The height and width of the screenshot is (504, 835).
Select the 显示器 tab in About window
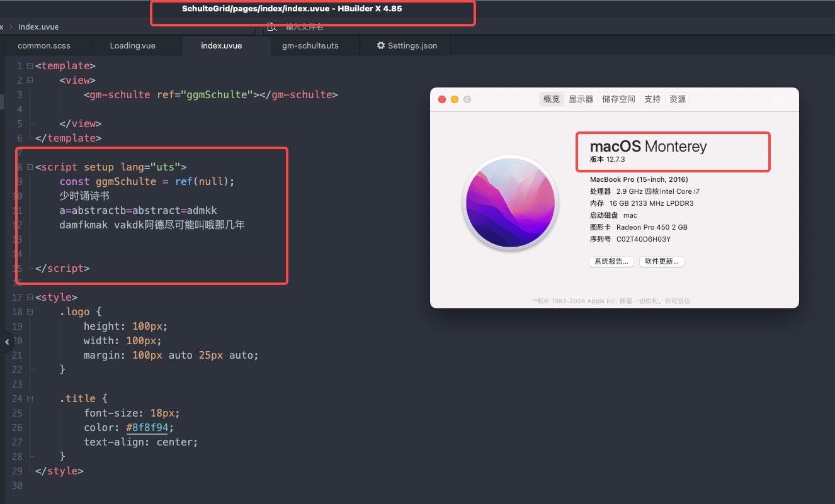click(x=581, y=99)
